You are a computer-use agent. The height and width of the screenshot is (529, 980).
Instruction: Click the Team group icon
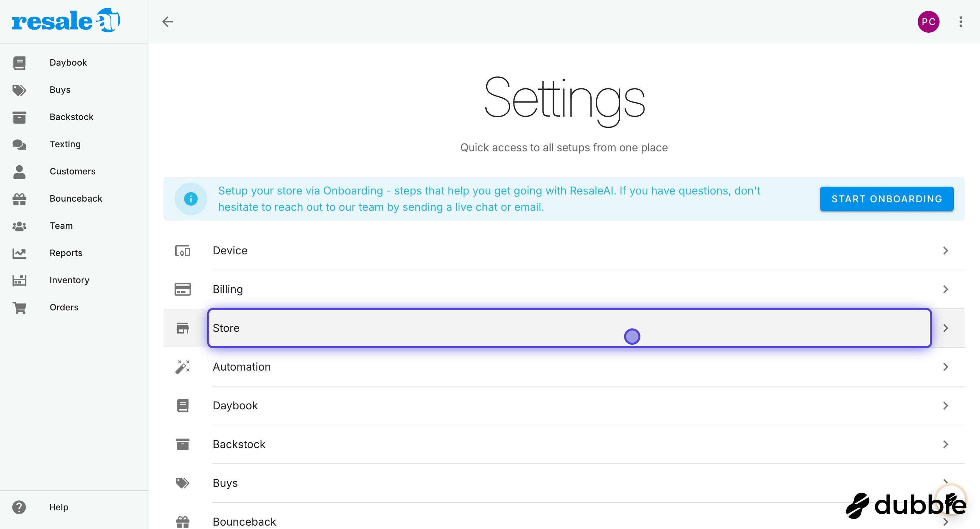(x=19, y=226)
